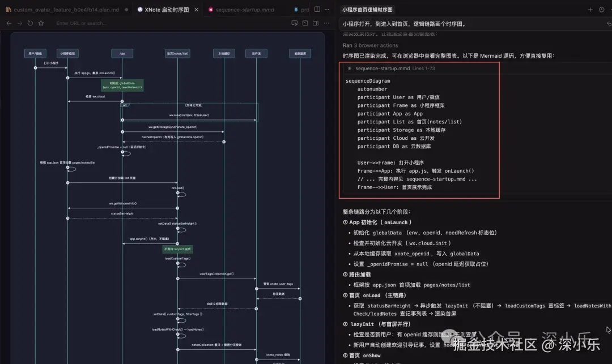The width and height of the screenshot is (612, 364).
Task: Click the sequence-startup.mmd Lines 1-73 header
Action: pyautogui.click(x=391, y=68)
